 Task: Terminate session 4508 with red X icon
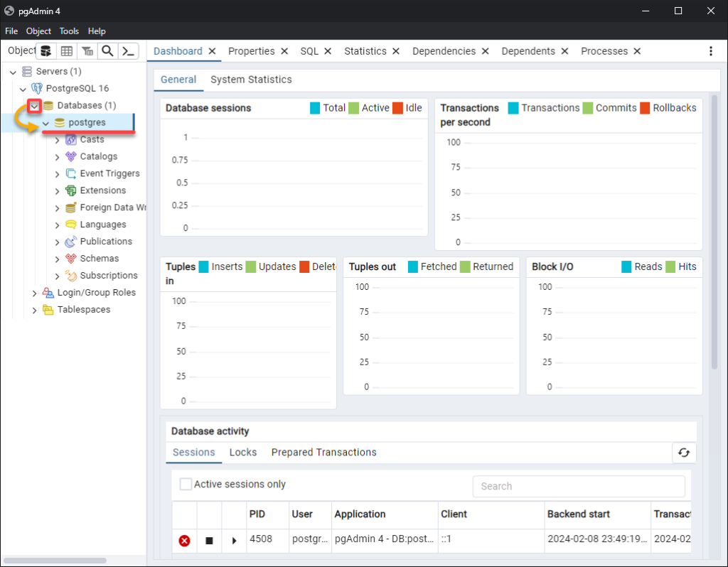(184, 541)
